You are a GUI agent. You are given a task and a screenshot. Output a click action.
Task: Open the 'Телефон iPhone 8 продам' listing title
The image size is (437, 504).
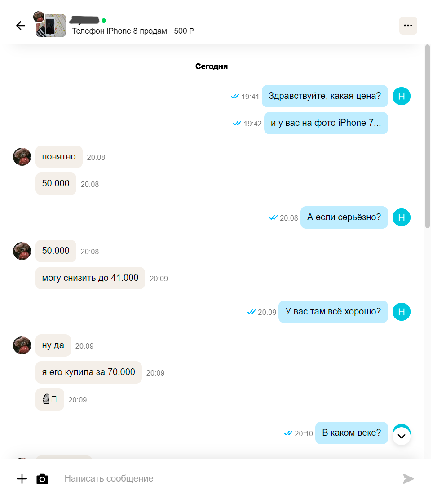pos(119,31)
